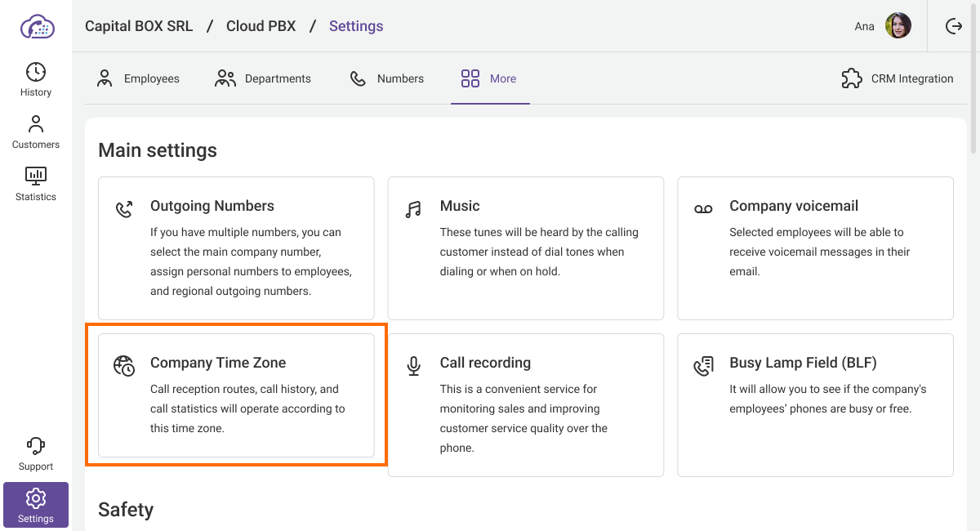Switch to the Departments tab
980x531 pixels.
click(x=262, y=78)
